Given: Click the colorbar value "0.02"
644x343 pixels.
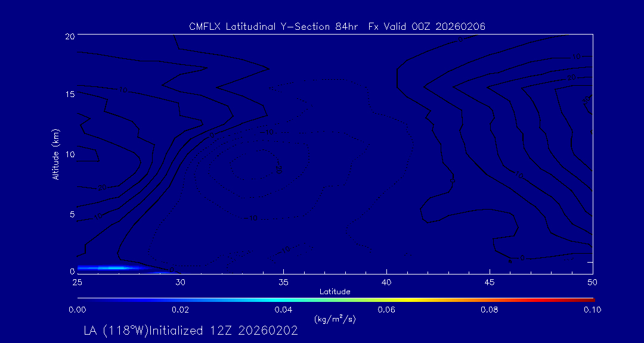Looking at the screenshot, I should click(x=180, y=310).
